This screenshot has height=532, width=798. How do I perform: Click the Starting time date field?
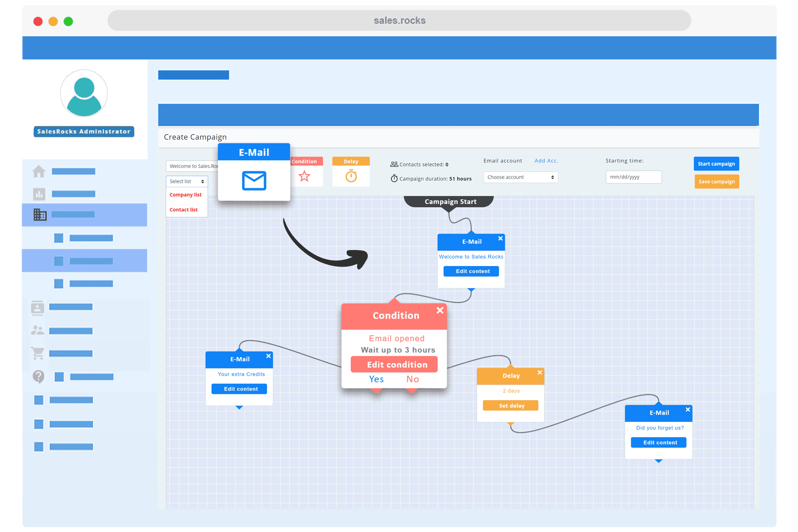pyautogui.click(x=633, y=177)
